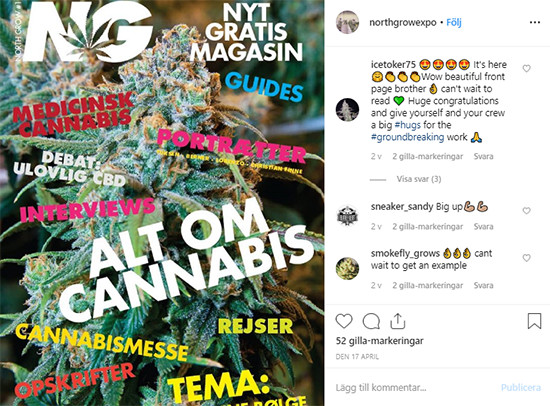This screenshot has width=550, height=406.
Task: Like sneaker_sandy's comment
Action: click(x=526, y=211)
